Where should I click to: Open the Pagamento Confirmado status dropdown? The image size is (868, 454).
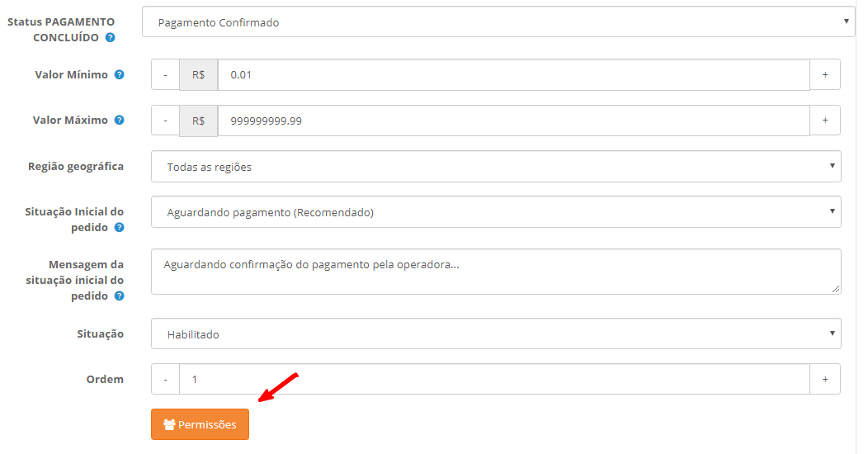[498, 22]
